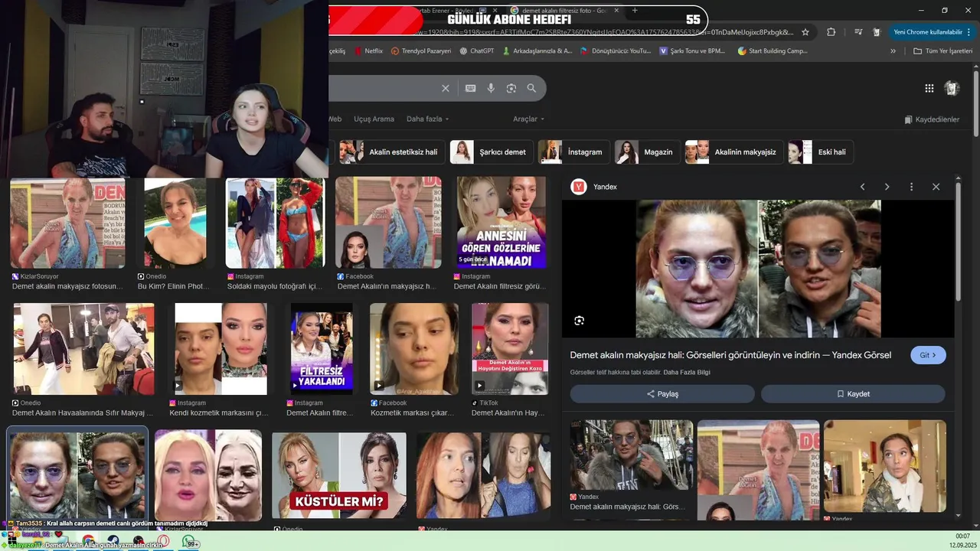Start voice search with microphone icon
The height and width of the screenshot is (551, 980).
pyautogui.click(x=491, y=88)
